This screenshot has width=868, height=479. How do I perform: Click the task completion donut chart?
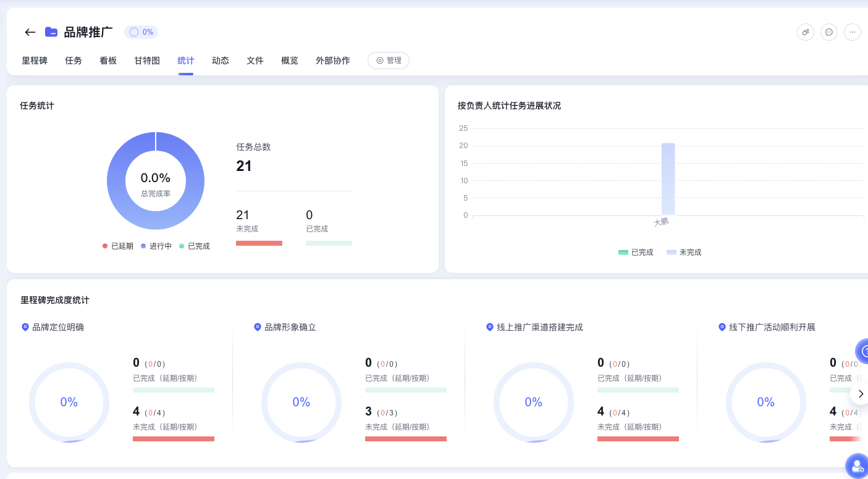[156, 181]
